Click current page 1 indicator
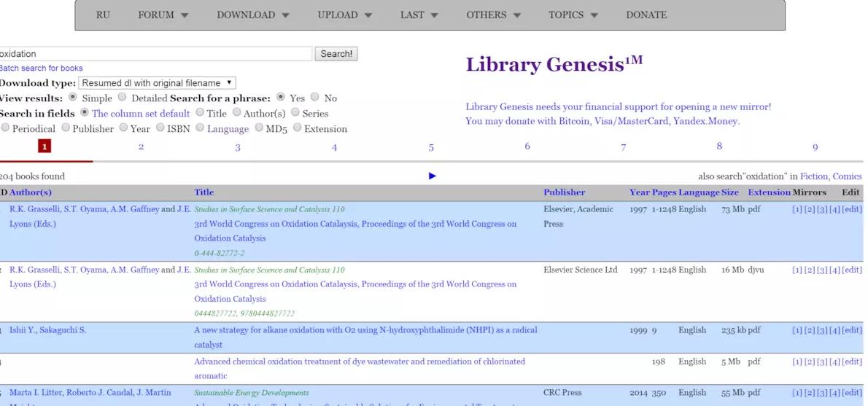868x406 pixels. point(44,146)
